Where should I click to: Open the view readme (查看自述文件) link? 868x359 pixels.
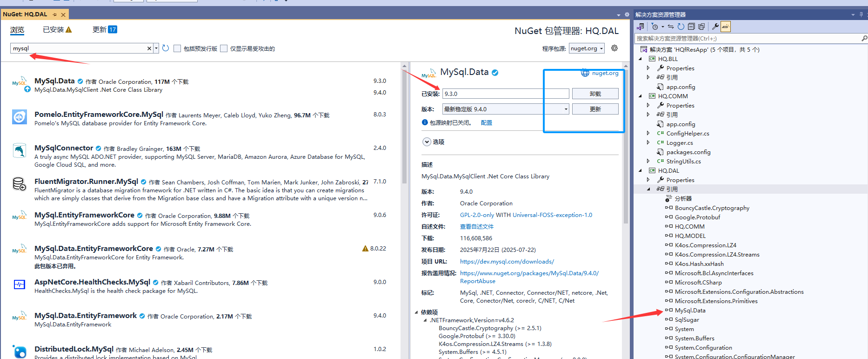(477, 227)
